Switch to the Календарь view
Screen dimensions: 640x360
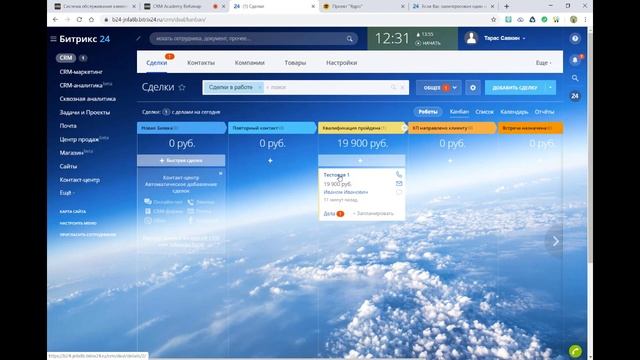(514, 112)
